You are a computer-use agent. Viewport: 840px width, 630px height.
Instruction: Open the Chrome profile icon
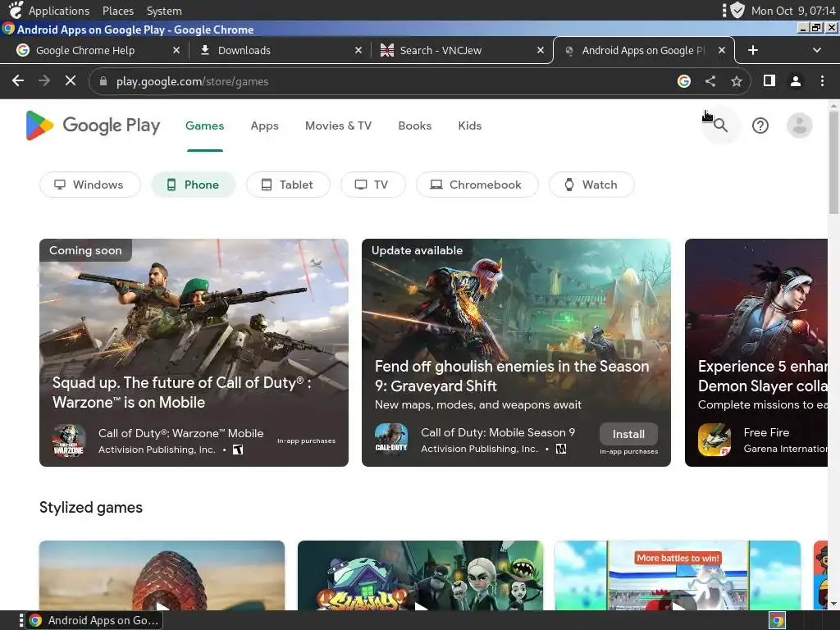tap(796, 81)
